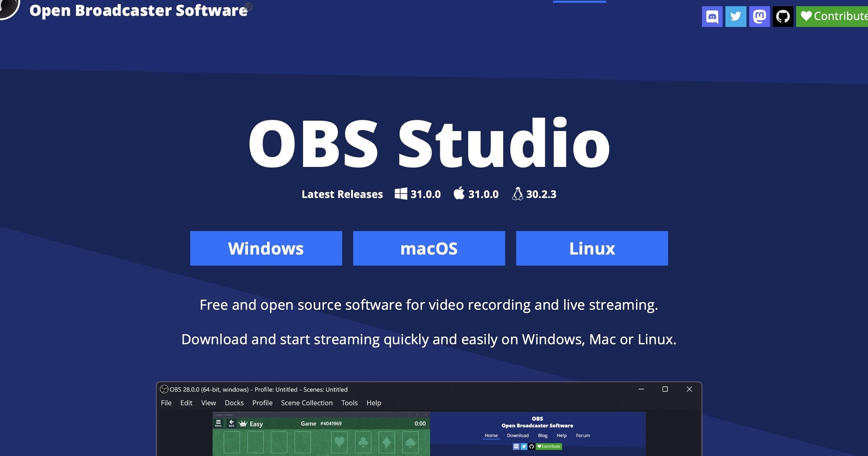The image size is (868, 456).
Task: Open the Linux 30.2.3 release version link
Action: [541, 194]
